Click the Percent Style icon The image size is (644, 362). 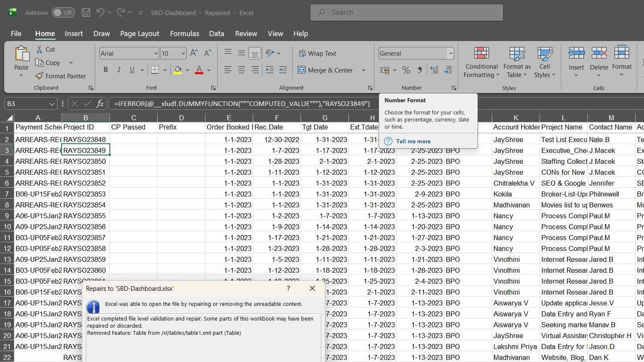click(x=406, y=70)
